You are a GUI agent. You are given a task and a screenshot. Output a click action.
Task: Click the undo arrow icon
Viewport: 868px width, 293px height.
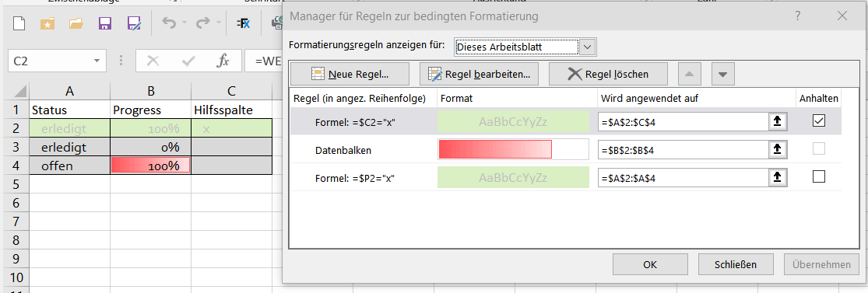pyautogui.click(x=170, y=23)
